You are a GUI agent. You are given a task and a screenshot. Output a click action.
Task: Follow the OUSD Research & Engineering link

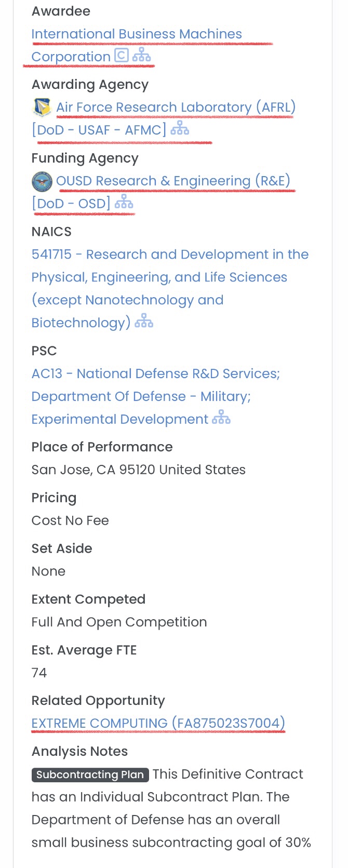[173, 181]
